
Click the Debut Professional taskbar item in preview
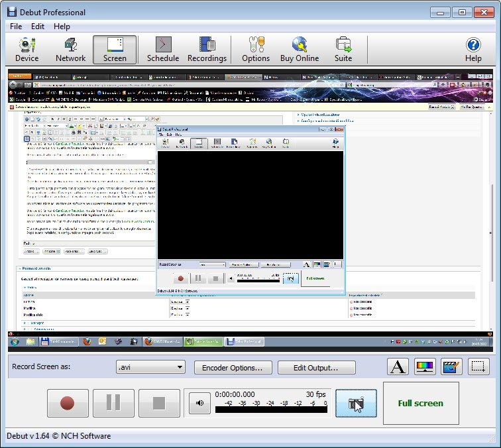point(244,341)
